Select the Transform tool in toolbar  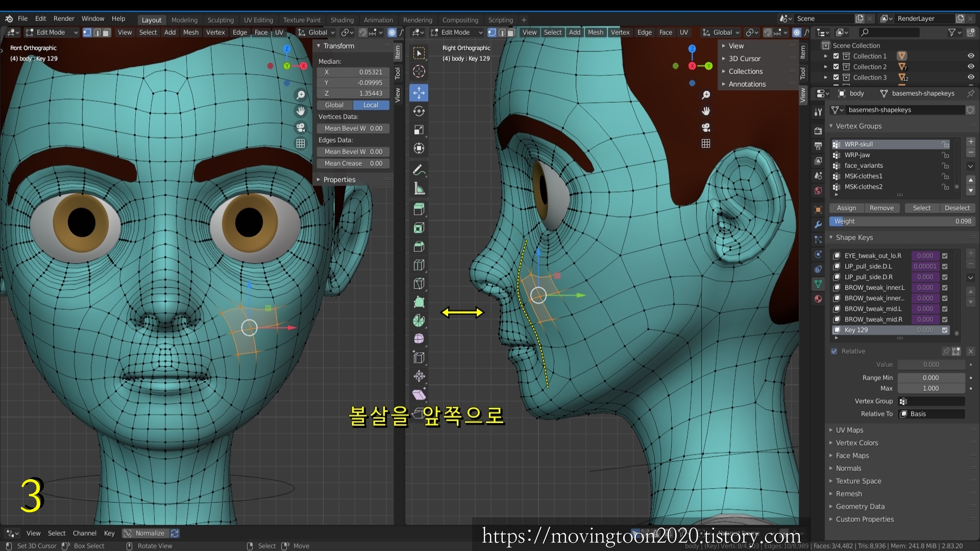point(419,148)
